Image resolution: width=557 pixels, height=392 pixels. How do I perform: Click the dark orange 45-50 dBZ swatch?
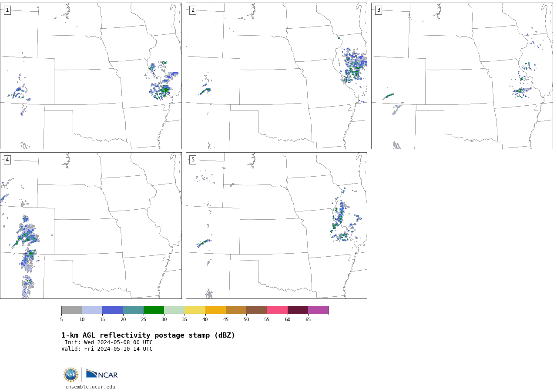click(x=236, y=310)
